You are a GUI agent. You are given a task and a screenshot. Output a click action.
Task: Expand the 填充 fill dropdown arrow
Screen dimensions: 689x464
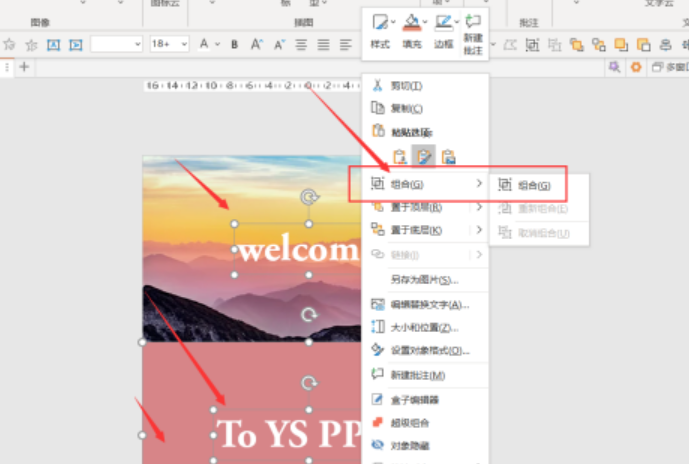click(425, 22)
